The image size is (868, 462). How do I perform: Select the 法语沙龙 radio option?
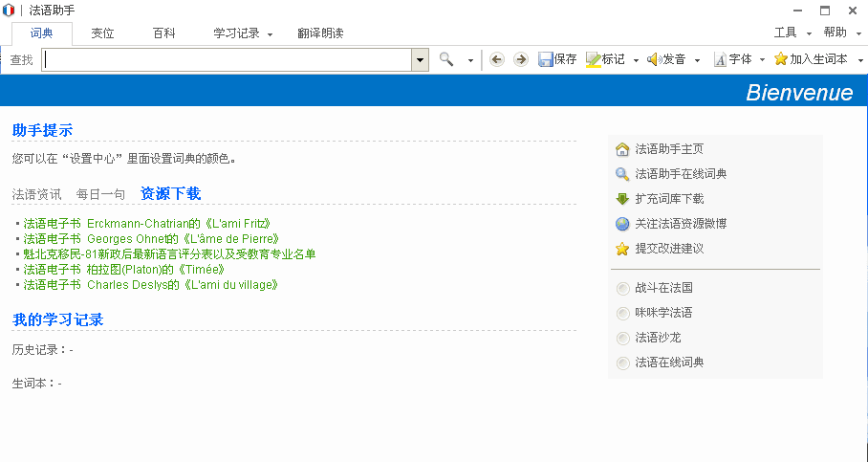point(623,338)
